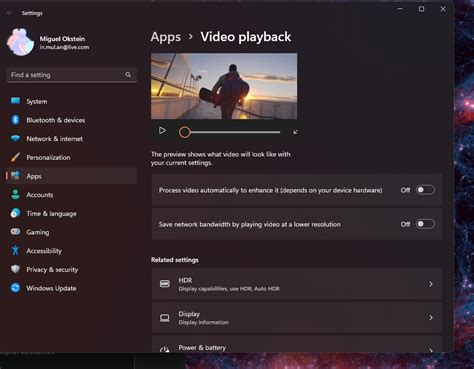Select Accounts in the sidebar
This screenshot has width=474, height=369.
point(71,195)
